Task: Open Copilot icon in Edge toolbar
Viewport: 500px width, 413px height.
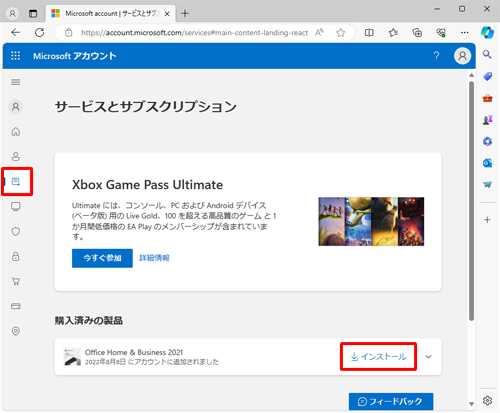Action: (487, 32)
